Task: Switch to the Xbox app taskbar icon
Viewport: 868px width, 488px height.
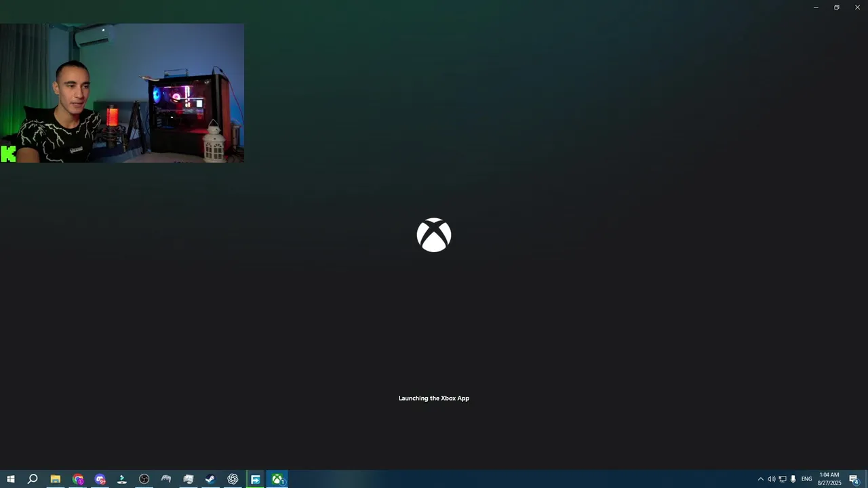Action: click(x=277, y=479)
